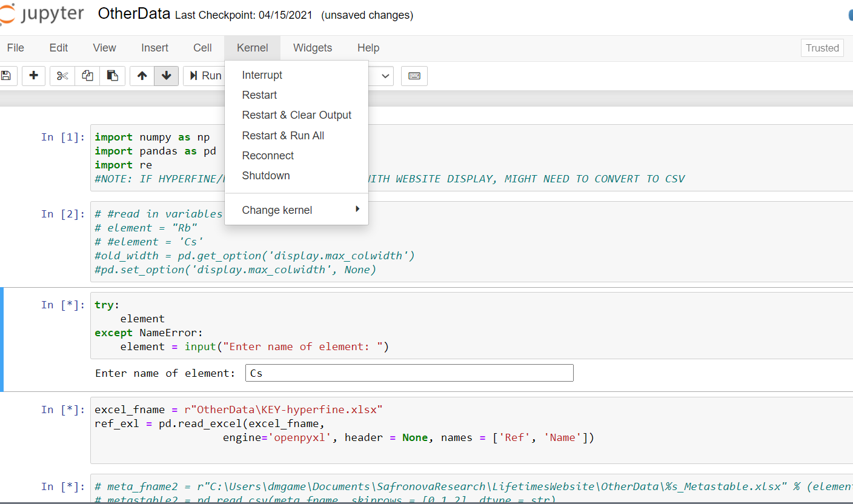This screenshot has height=504, width=853.
Task: Move selected cell up arrow
Action: coord(142,76)
